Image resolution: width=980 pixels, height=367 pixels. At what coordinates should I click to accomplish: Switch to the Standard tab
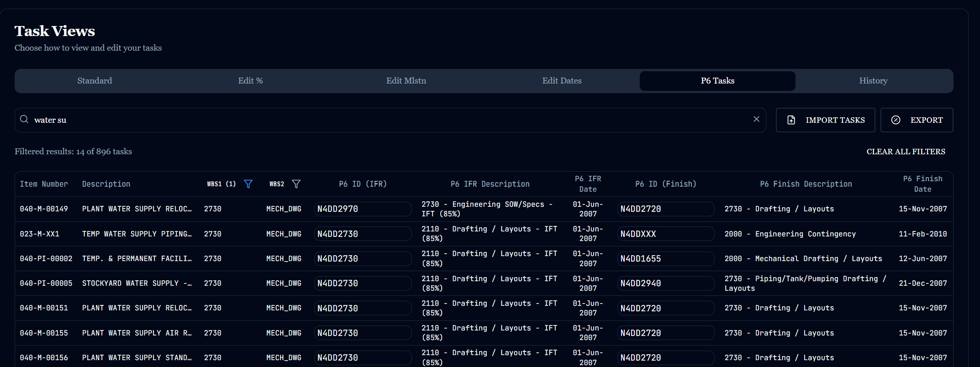coord(95,81)
